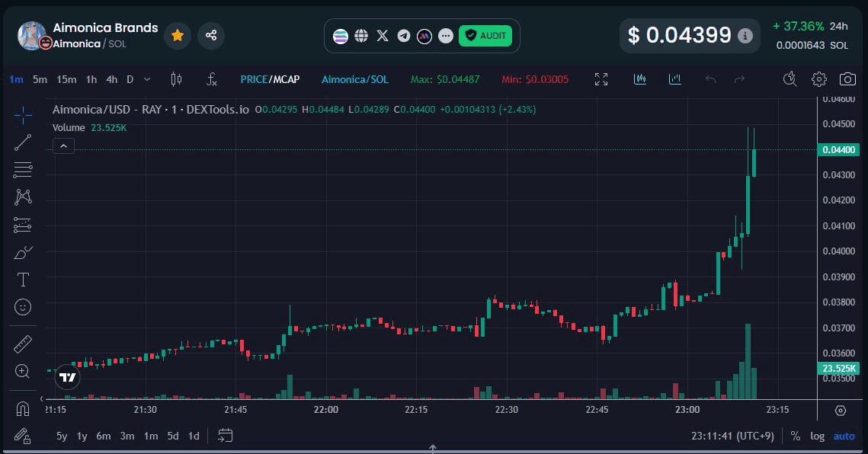
Task: Toggle percent scale
Action: pyautogui.click(x=796, y=436)
